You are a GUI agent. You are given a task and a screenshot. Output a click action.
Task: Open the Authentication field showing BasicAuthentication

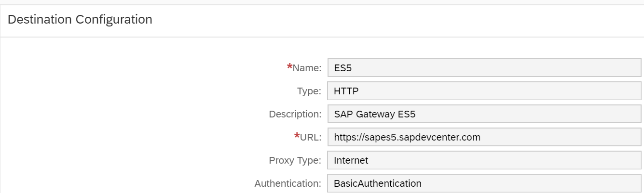pyautogui.click(x=484, y=183)
